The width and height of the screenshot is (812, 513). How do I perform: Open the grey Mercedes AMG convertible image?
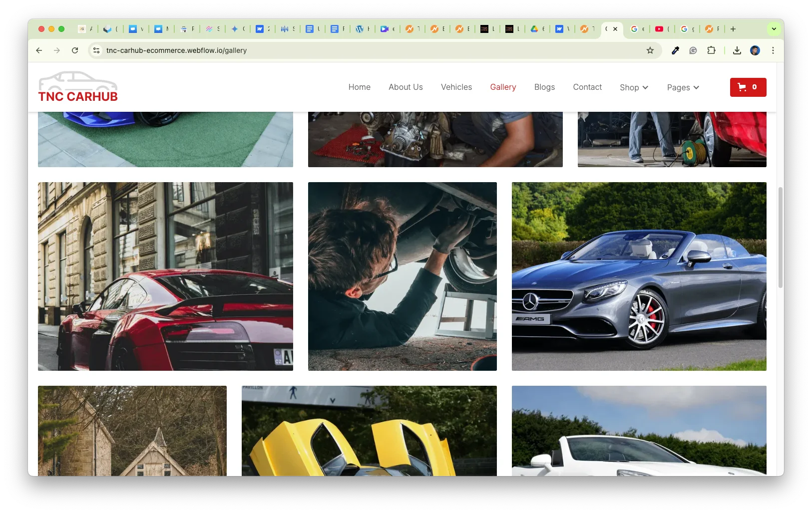tap(639, 276)
